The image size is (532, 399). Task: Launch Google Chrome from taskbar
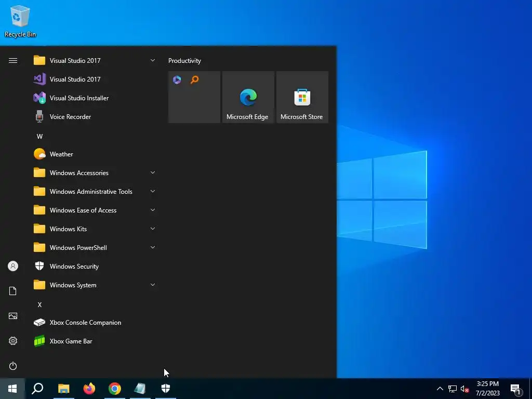pos(115,389)
